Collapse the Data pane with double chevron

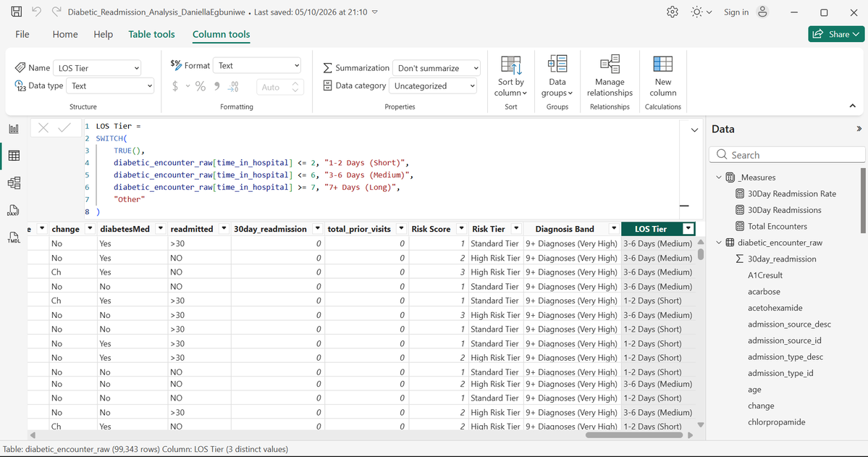tap(859, 128)
